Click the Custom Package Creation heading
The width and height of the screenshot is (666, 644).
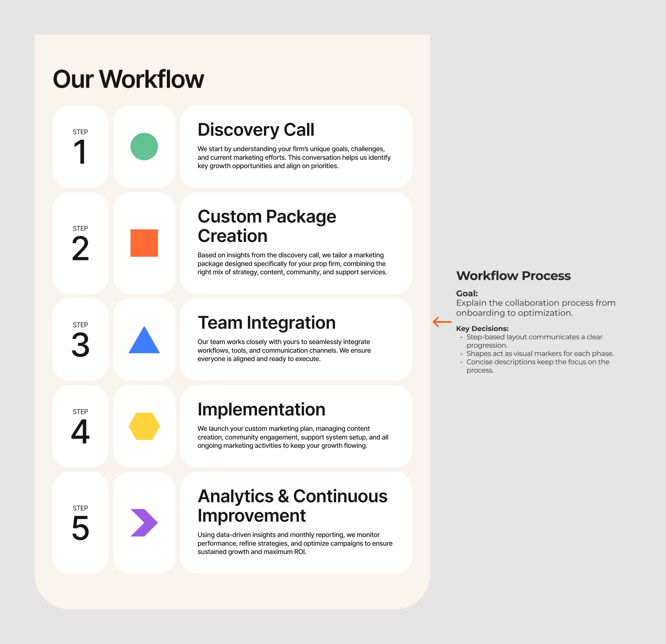[266, 226]
